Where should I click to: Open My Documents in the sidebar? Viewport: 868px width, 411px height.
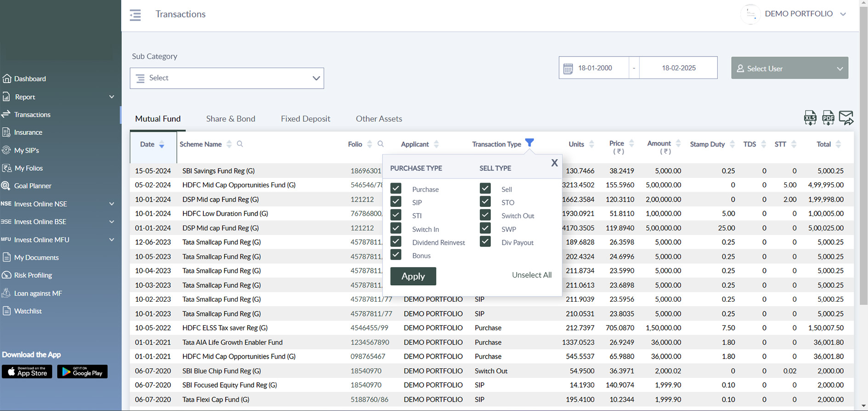click(x=36, y=258)
